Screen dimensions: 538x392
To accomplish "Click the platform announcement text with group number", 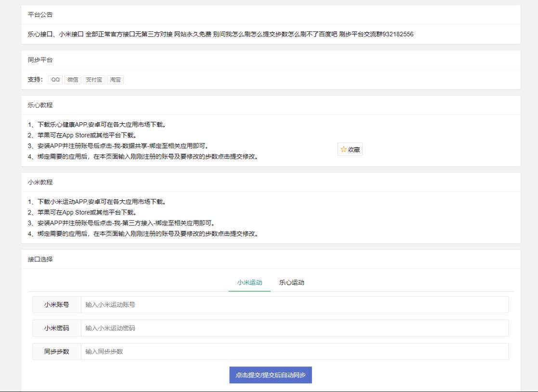I will (x=221, y=34).
